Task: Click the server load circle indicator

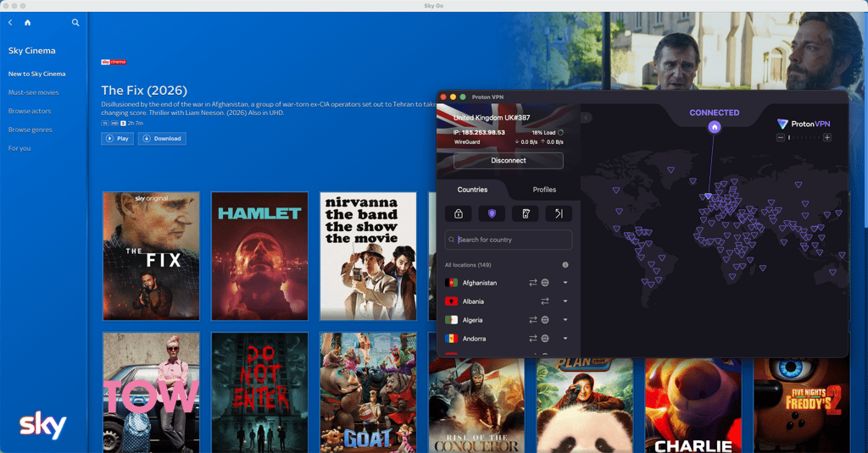Action: click(x=561, y=133)
